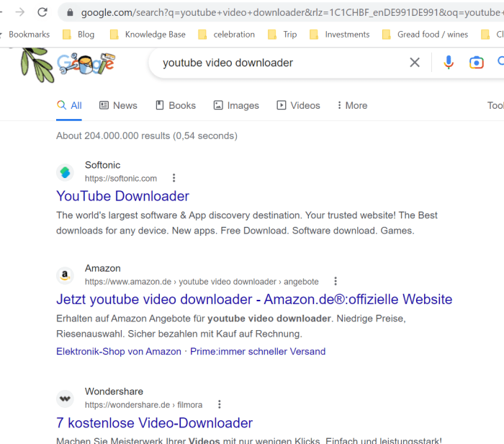Screen dimensions: 504x444
Task: Click the browser forward arrow
Action: (x=20, y=12)
